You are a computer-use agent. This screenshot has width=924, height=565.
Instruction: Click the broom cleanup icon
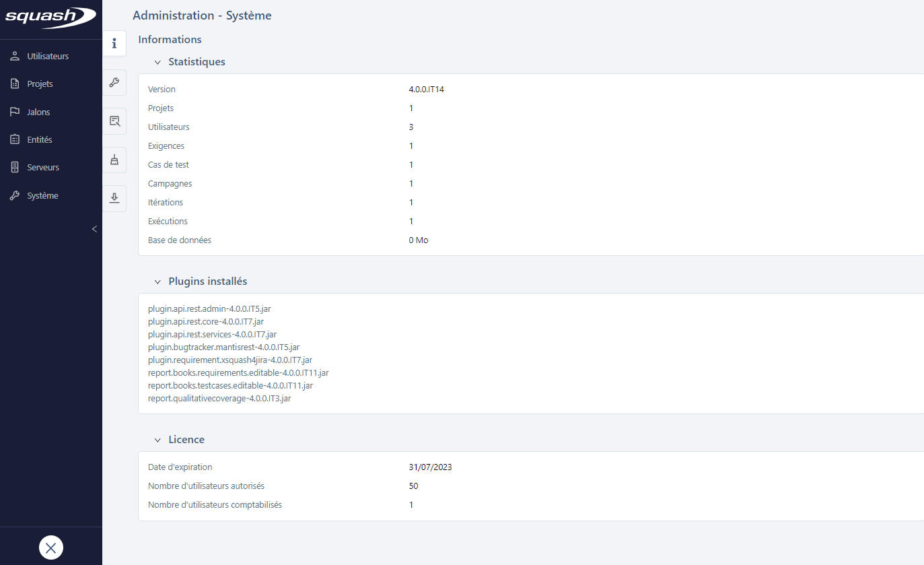click(x=114, y=160)
